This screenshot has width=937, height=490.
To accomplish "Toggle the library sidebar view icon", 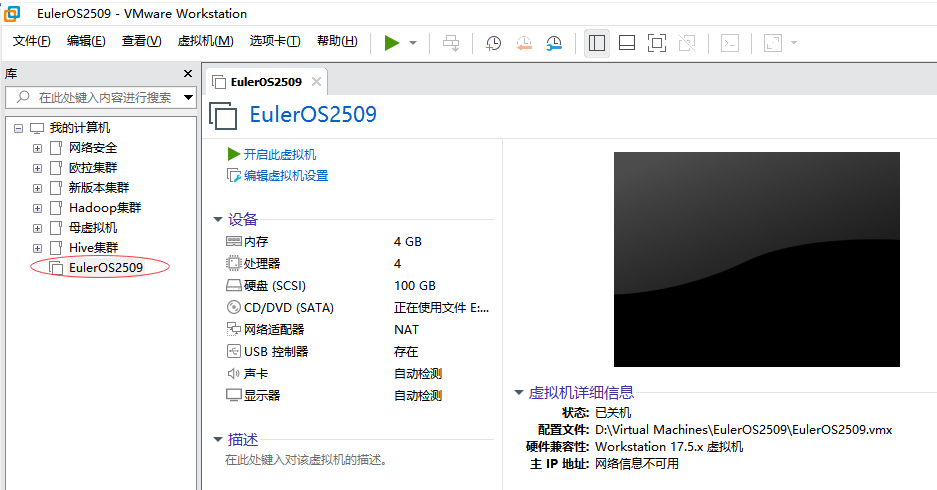I will (597, 43).
